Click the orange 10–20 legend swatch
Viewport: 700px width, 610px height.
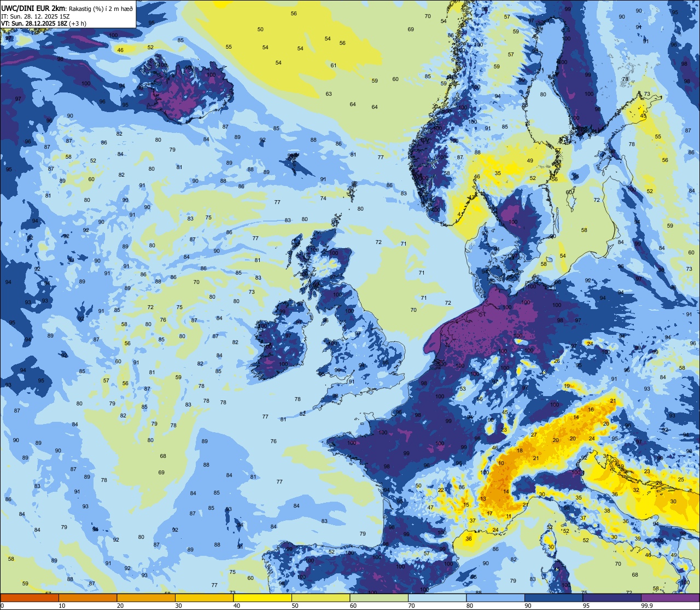point(87,597)
